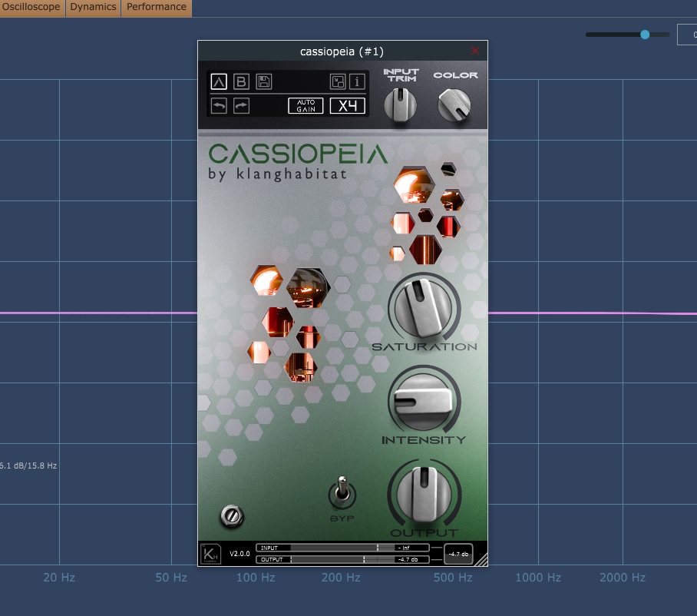This screenshot has height=616, width=697.
Task: Flip the BYP bypass toggle switch
Action: click(342, 492)
